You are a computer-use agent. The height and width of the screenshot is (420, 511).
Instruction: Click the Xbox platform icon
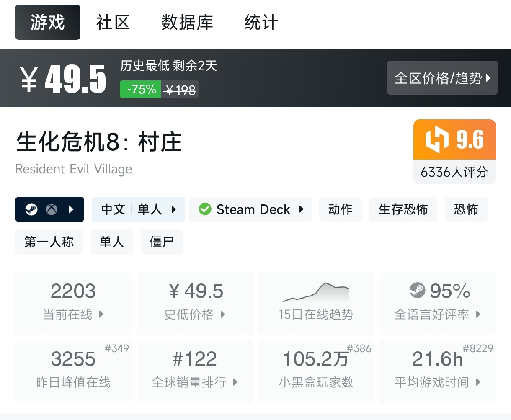pyautogui.click(x=52, y=209)
